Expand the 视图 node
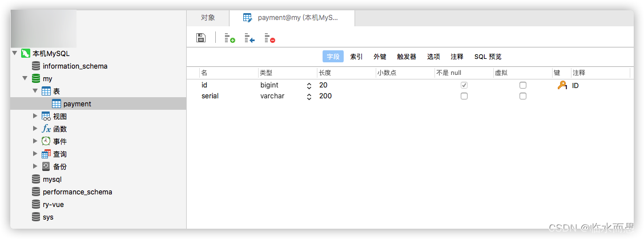Image resolution: width=644 pixels, height=239 pixels. coord(35,117)
